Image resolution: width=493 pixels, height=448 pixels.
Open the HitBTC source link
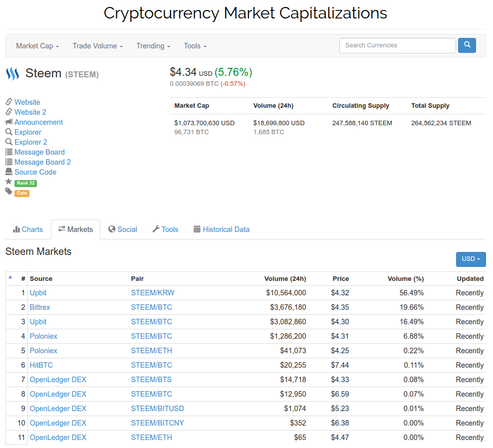click(x=41, y=365)
